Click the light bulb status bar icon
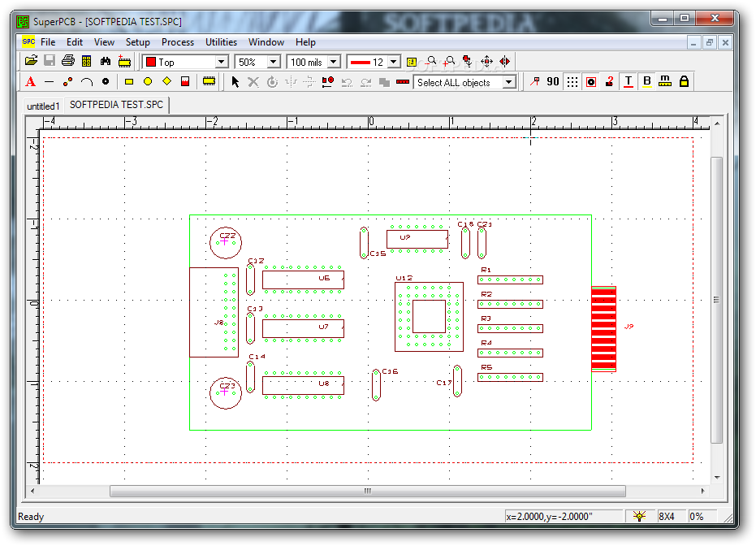 click(x=639, y=516)
